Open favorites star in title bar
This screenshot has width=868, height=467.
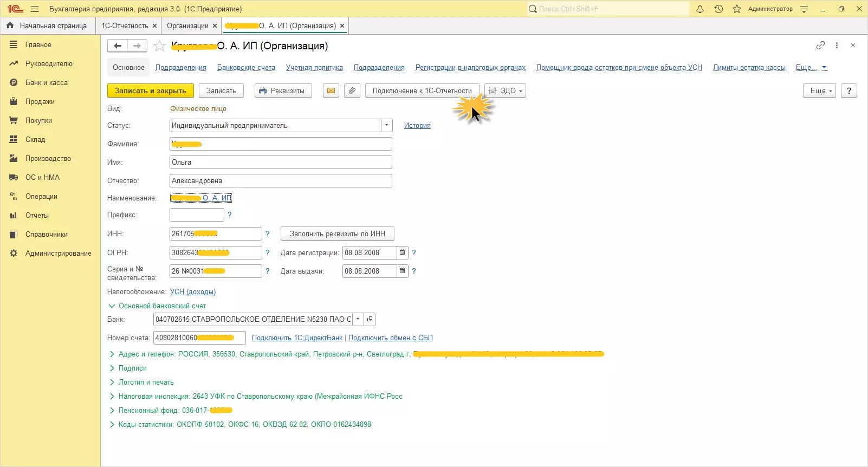point(737,9)
